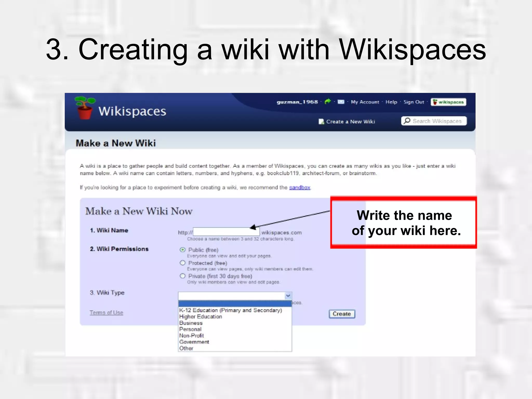
Task: Toggle the Wiki Type dropdown arrow
Action: pyautogui.click(x=288, y=296)
